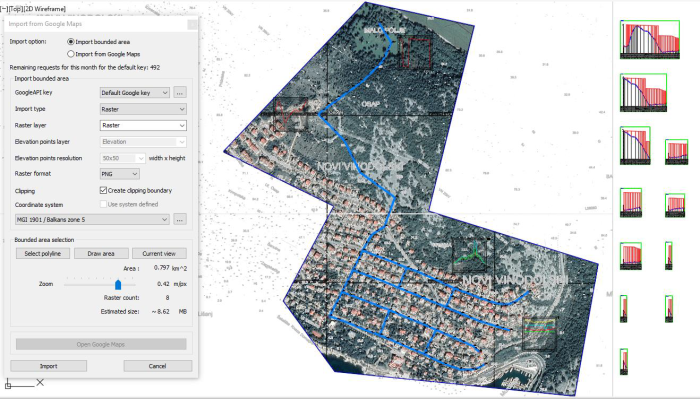The height and width of the screenshot is (399, 700).
Task: Open the Import type dropdown
Action: click(143, 109)
